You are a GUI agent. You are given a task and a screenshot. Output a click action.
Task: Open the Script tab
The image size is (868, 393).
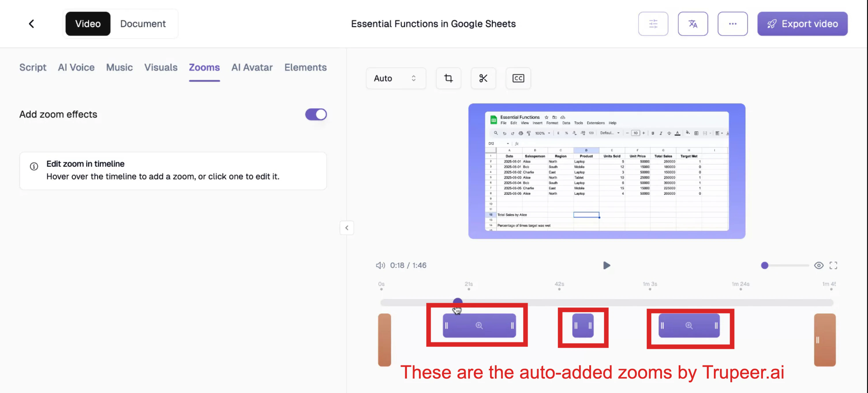[33, 67]
